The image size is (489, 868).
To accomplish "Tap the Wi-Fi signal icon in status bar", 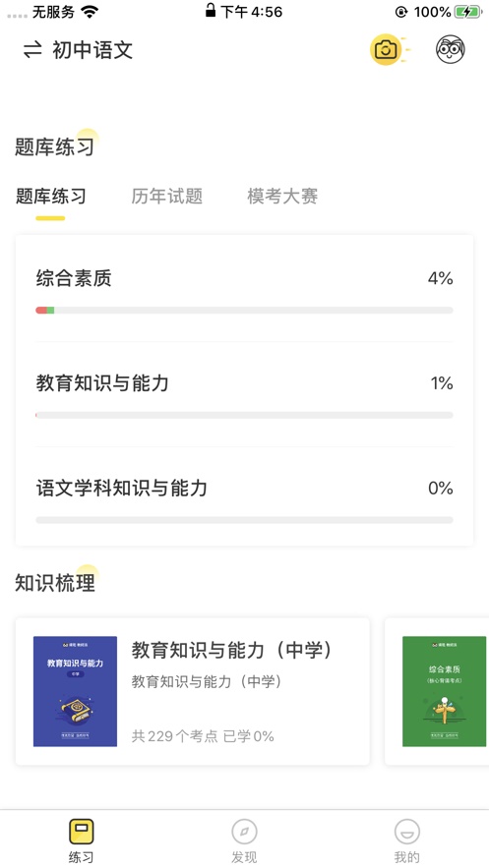I will pyautogui.click(x=89, y=12).
